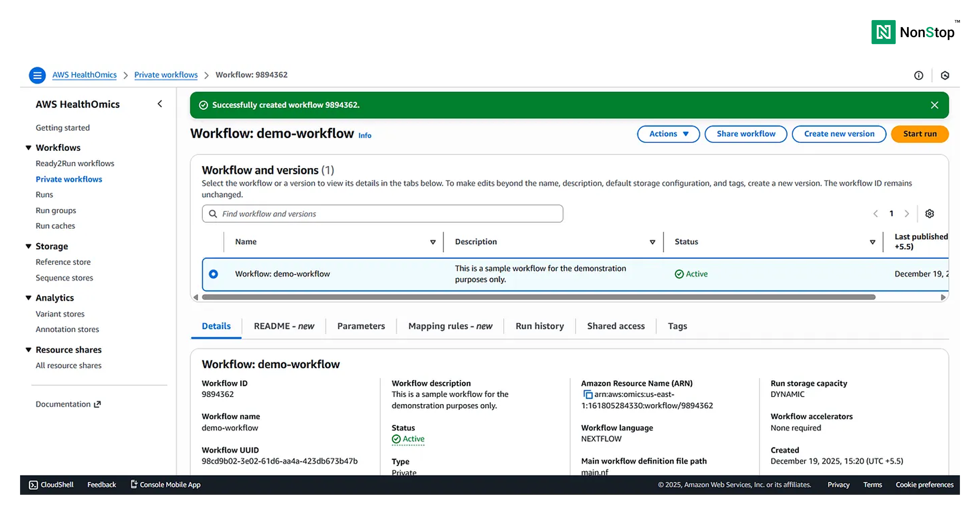The image size is (980, 515).
Task: Click the Start run button
Action: coord(919,134)
